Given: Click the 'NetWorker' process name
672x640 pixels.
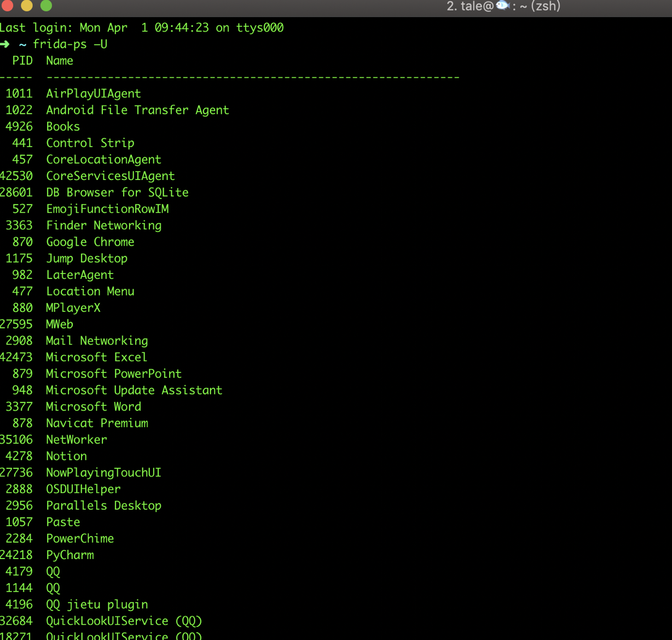Looking at the screenshot, I should click(77, 439).
